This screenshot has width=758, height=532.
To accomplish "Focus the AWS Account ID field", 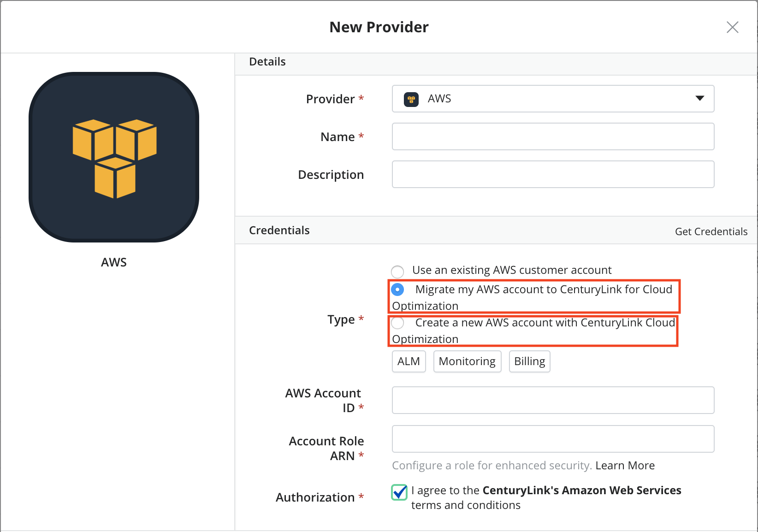I will (x=553, y=400).
